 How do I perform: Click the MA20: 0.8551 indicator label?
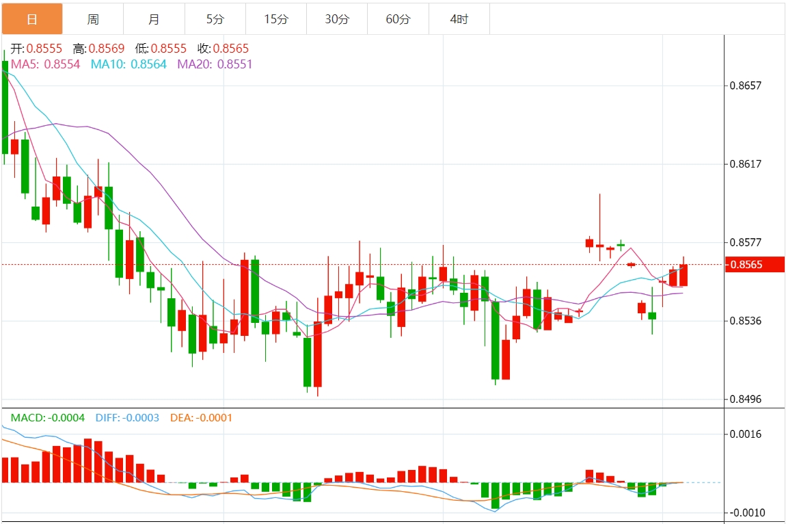click(x=215, y=64)
